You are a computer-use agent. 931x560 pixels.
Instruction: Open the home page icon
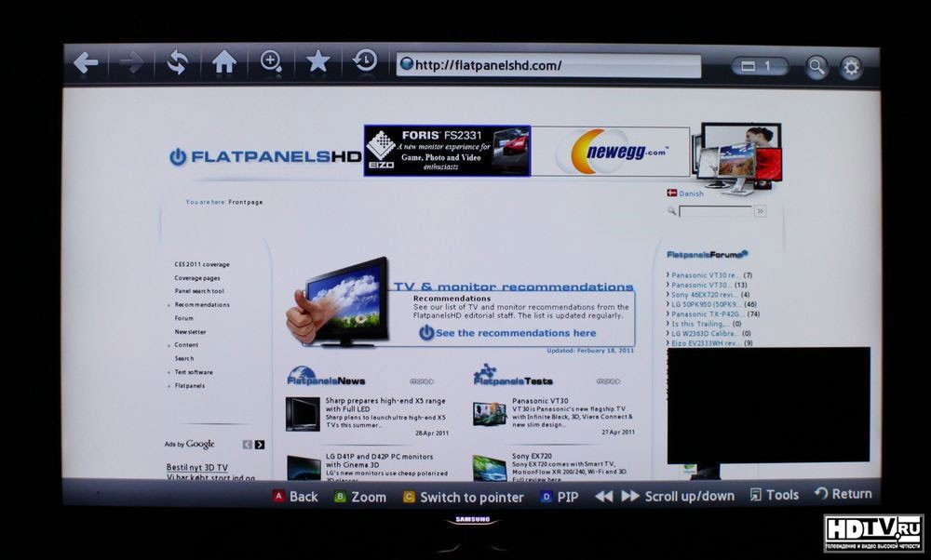pos(223,62)
